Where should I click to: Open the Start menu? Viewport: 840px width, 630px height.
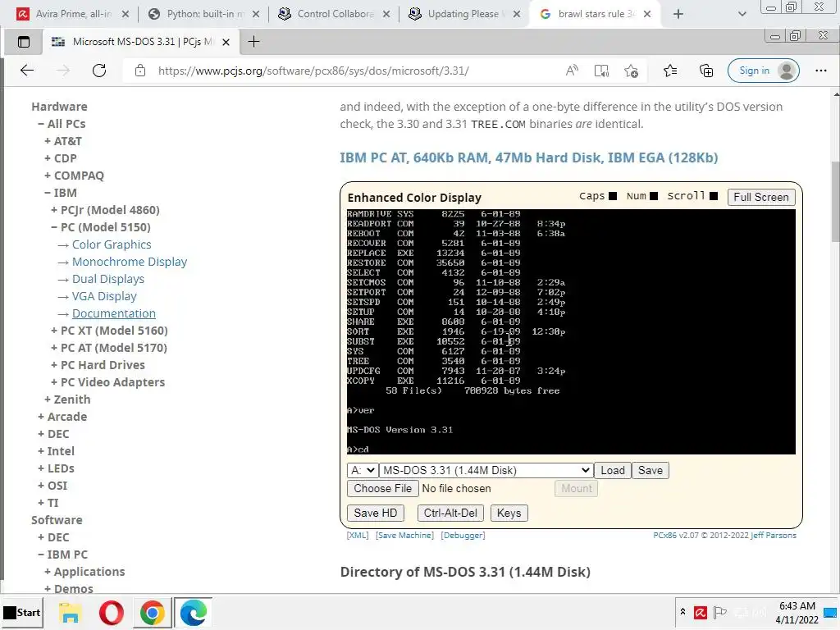(x=22, y=612)
